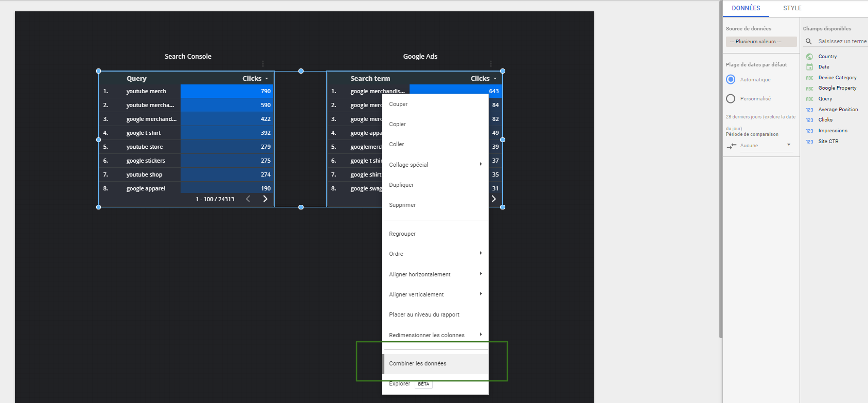
Task: Click the Country globe icon
Action: pyautogui.click(x=809, y=57)
